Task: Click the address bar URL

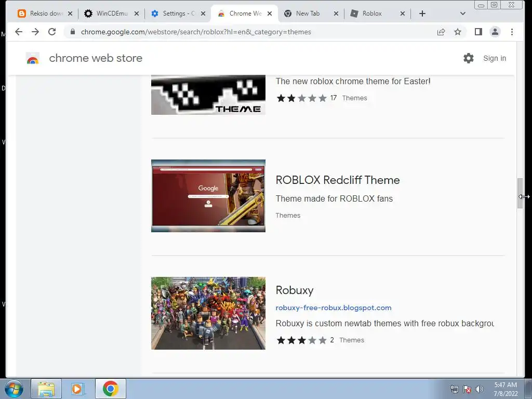Action: [196, 32]
